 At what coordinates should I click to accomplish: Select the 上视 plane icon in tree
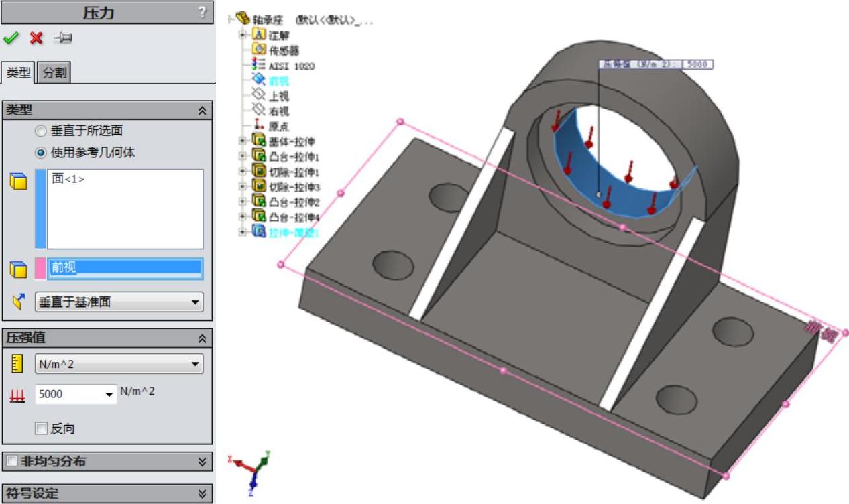coord(258,95)
